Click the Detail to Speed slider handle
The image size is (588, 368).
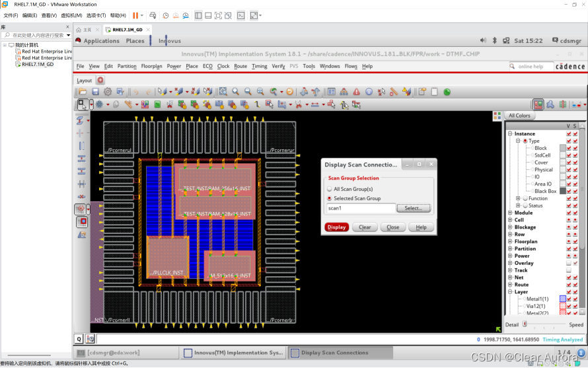tap(525, 324)
